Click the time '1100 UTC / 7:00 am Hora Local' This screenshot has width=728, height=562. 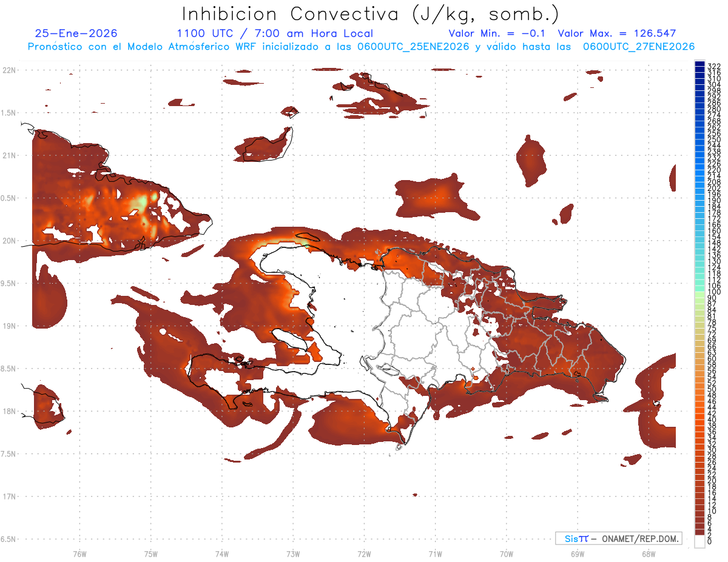(275, 33)
